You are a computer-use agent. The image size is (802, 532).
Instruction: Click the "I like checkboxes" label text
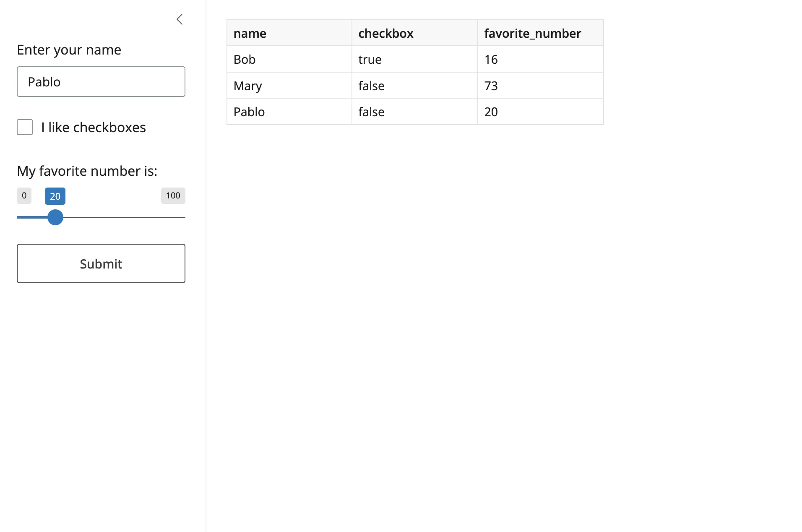click(x=93, y=128)
